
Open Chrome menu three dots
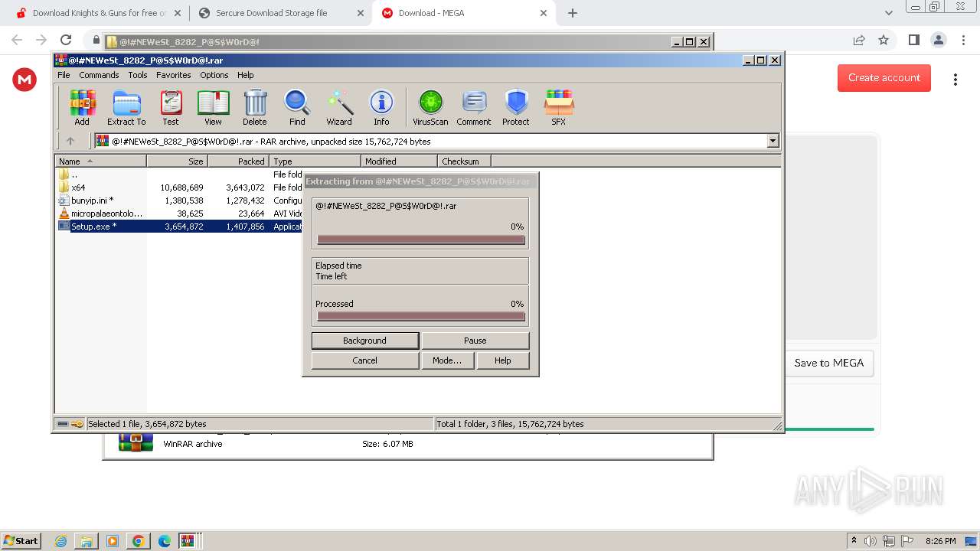[x=963, y=40]
